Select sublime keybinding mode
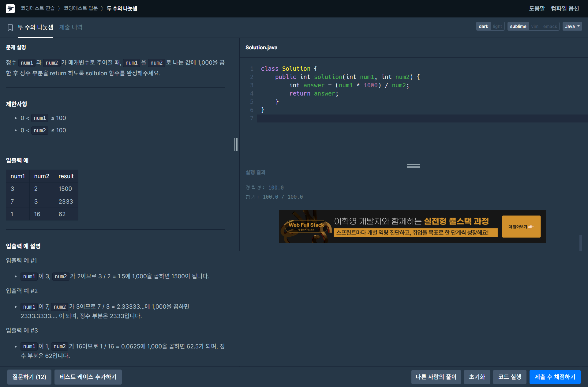This screenshot has width=588, height=387. point(518,26)
